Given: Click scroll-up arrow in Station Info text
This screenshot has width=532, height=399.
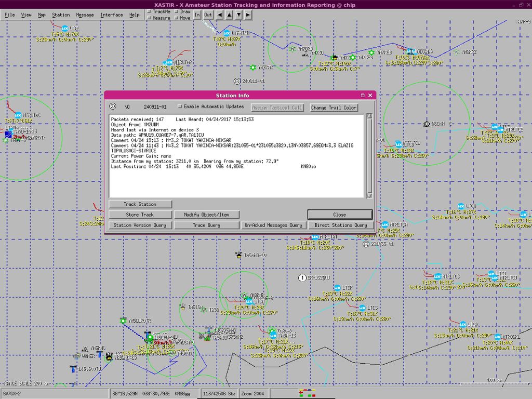Looking at the screenshot, I should (369, 116).
